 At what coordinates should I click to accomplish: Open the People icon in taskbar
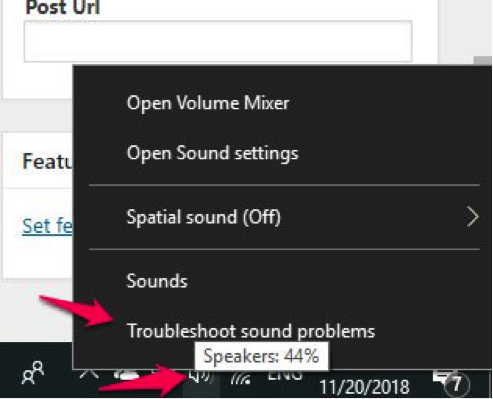(33, 373)
